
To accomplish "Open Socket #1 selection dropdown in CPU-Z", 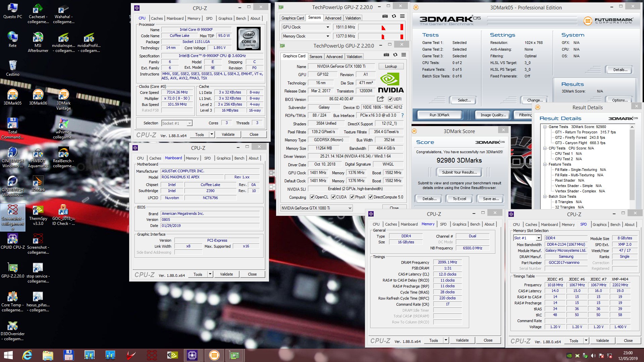I will click(177, 123).
